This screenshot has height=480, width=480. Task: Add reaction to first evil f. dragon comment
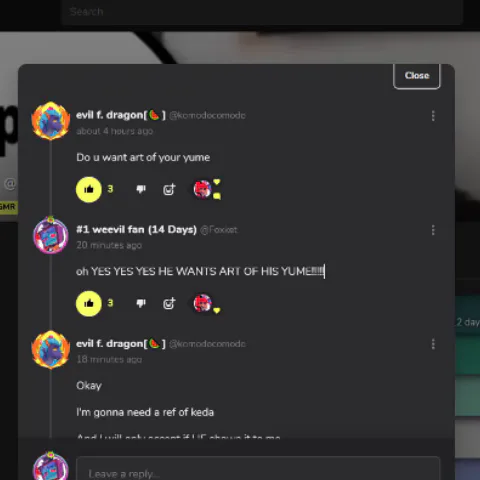(169, 189)
